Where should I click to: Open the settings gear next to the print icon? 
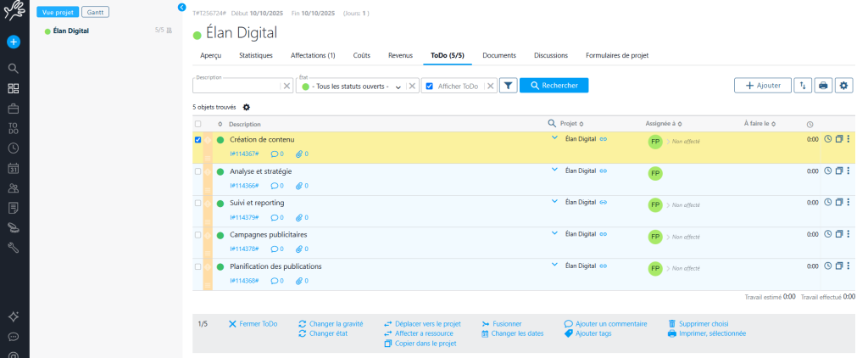click(x=843, y=86)
